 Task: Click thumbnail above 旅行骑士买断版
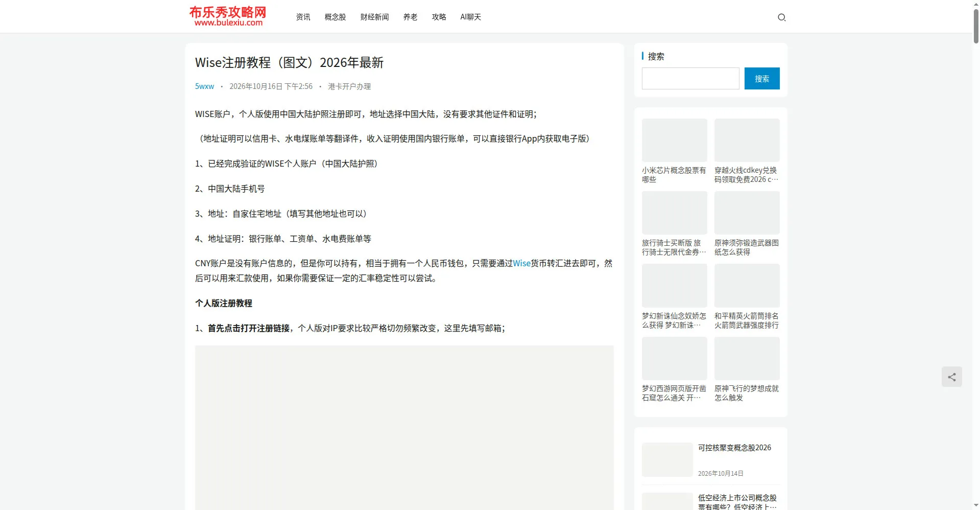(x=674, y=213)
